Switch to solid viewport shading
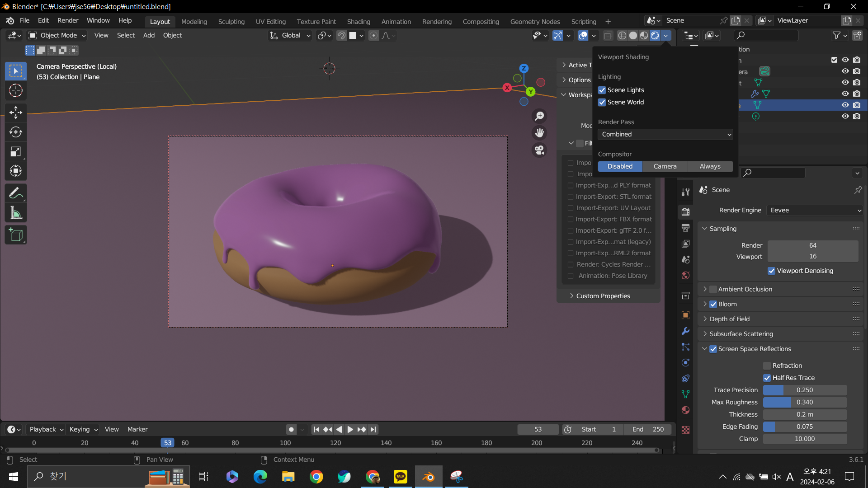 tap(633, 35)
